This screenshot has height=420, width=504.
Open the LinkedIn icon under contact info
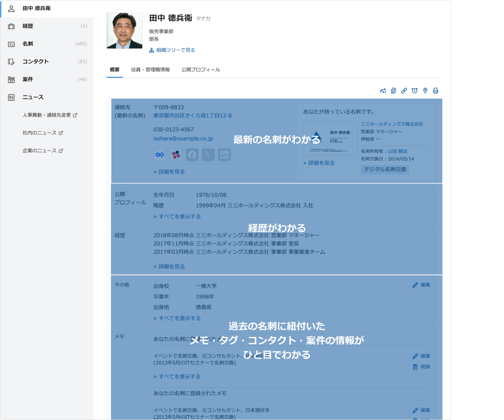click(x=225, y=155)
